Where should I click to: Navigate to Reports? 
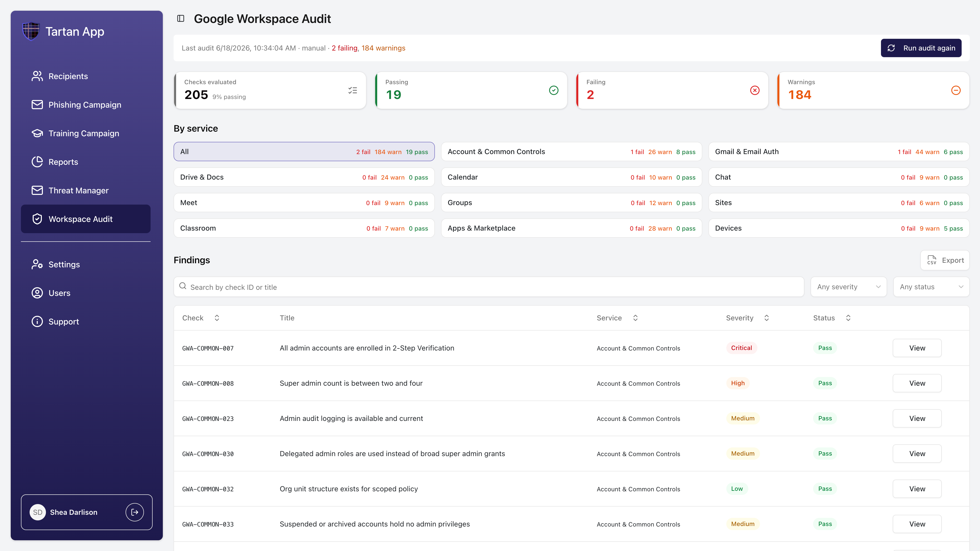(x=85, y=162)
